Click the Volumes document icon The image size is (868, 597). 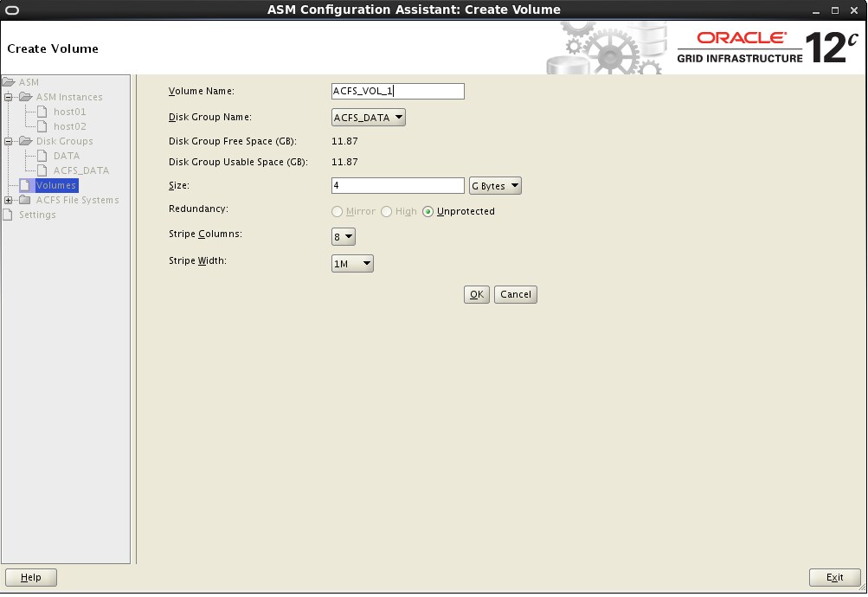(25, 185)
